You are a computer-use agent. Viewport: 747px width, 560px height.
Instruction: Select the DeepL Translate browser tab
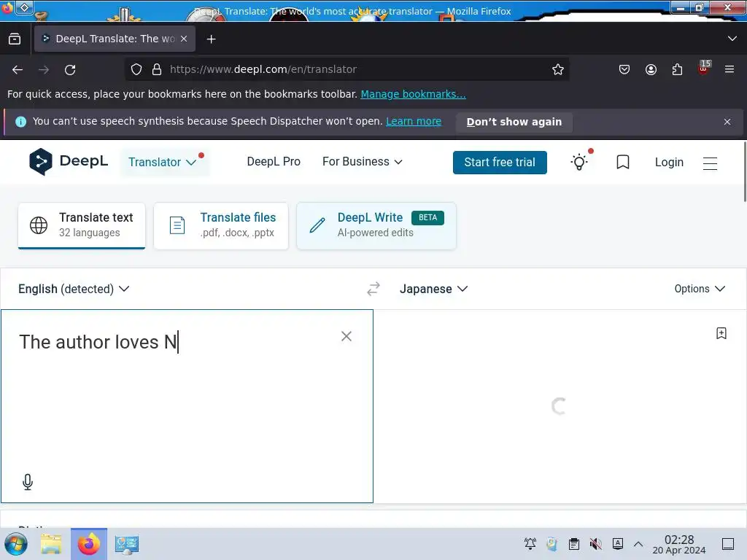coord(115,39)
